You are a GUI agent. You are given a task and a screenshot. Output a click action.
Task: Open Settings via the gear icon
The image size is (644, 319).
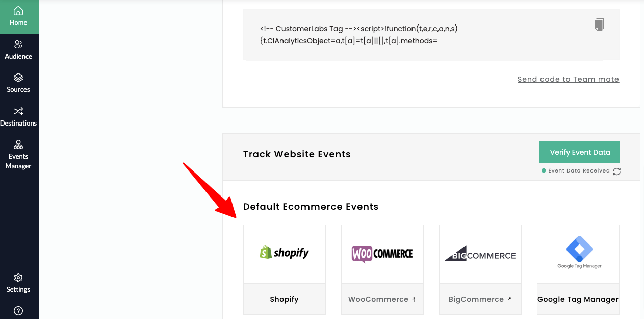18,283
